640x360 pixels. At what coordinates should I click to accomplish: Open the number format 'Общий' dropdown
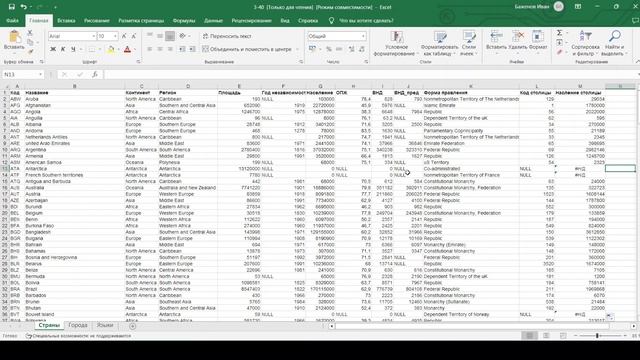click(x=363, y=36)
